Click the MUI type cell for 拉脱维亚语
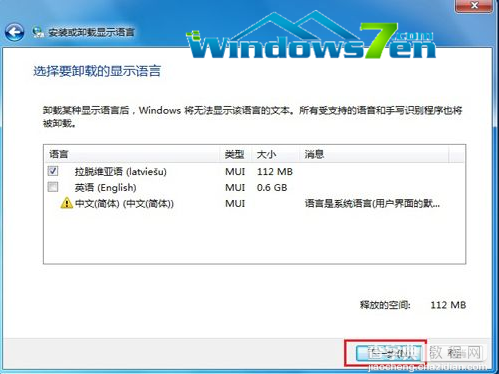 point(235,172)
